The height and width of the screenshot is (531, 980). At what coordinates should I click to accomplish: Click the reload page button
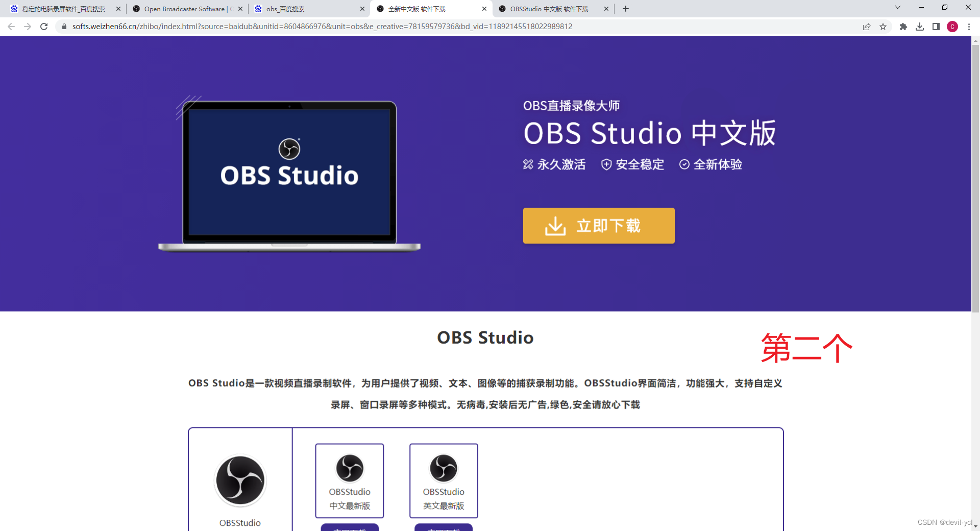44,27
